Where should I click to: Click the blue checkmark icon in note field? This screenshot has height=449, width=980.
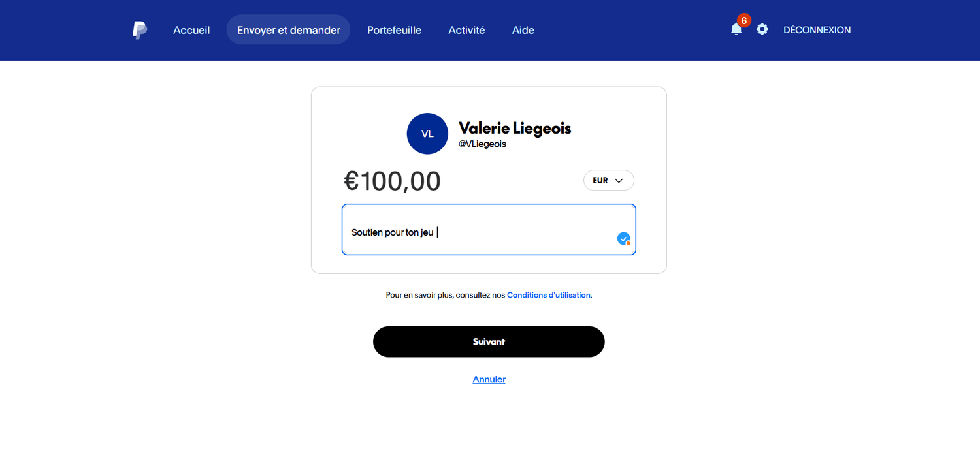pyautogui.click(x=623, y=238)
